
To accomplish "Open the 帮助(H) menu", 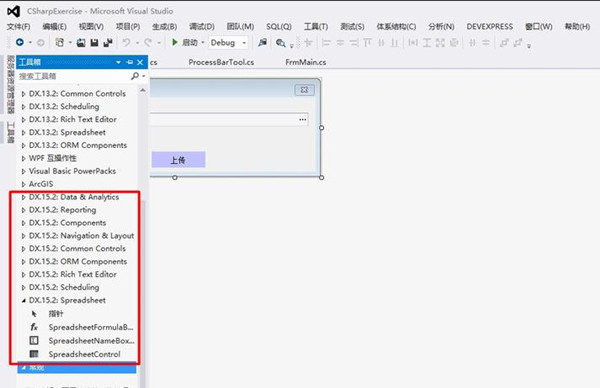I will click(x=577, y=26).
